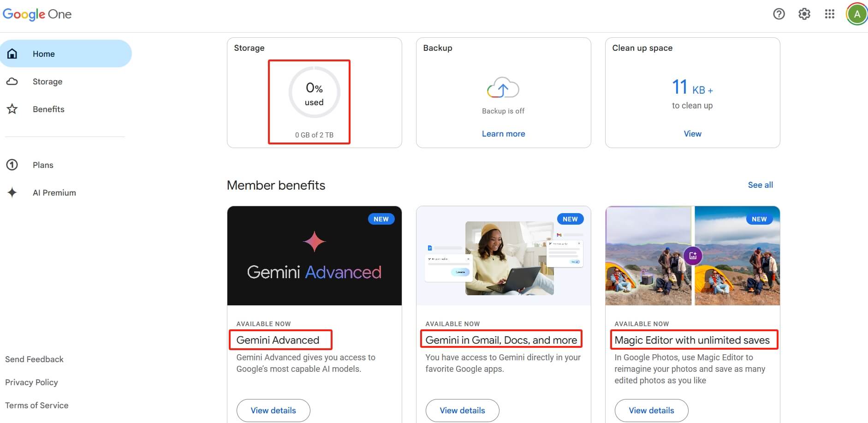This screenshot has height=423, width=868.
Task: Click the Plans circled-one icon
Action: coord(12,165)
